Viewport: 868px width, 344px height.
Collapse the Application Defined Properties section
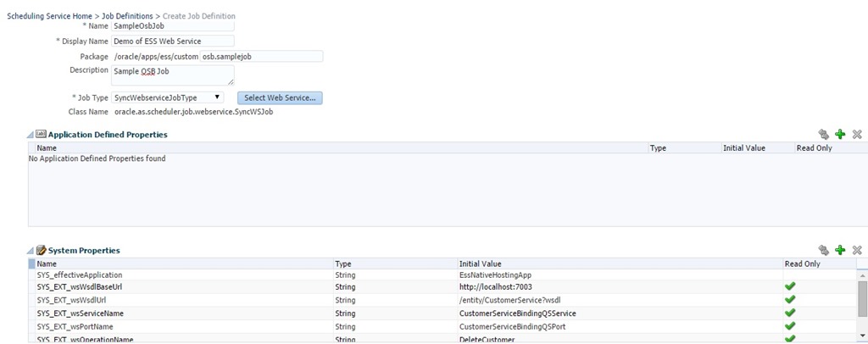click(31, 135)
